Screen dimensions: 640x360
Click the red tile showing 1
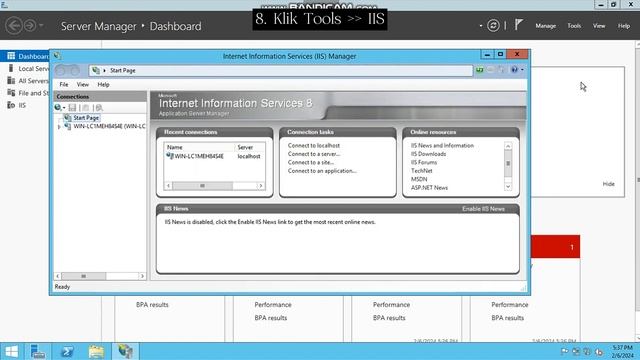click(555, 247)
